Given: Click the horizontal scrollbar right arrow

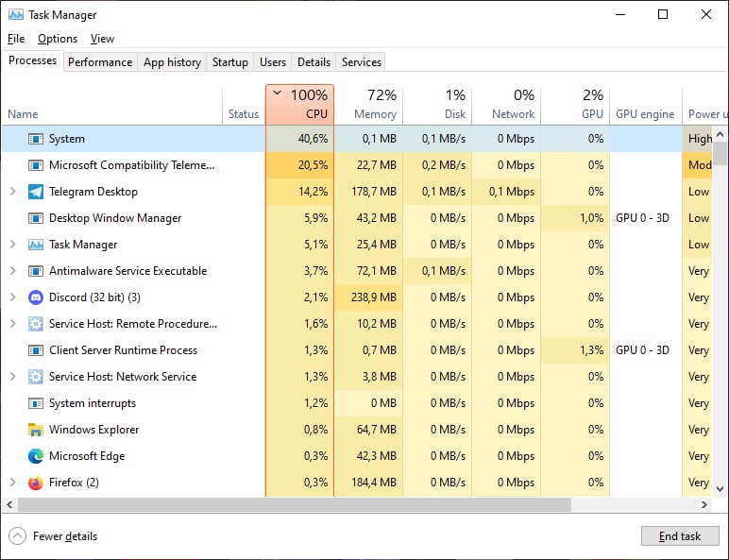Looking at the screenshot, I should (704, 504).
